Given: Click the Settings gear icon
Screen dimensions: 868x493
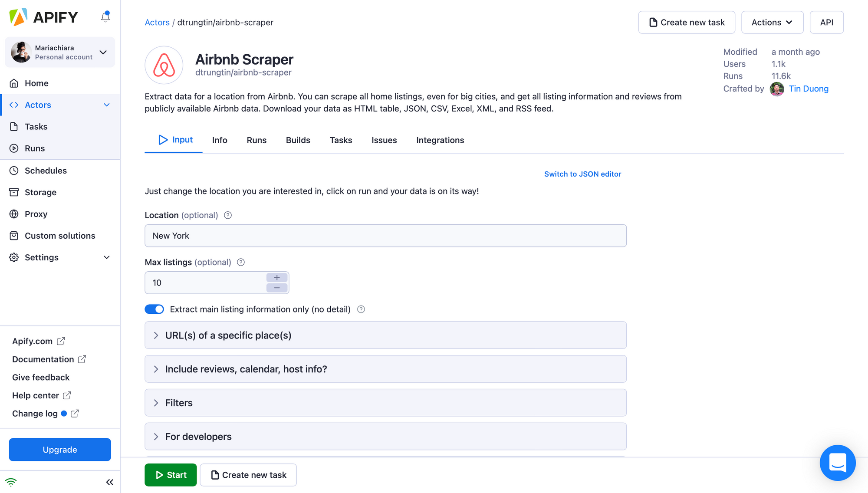Looking at the screenshot, I should tap(14, 257).
